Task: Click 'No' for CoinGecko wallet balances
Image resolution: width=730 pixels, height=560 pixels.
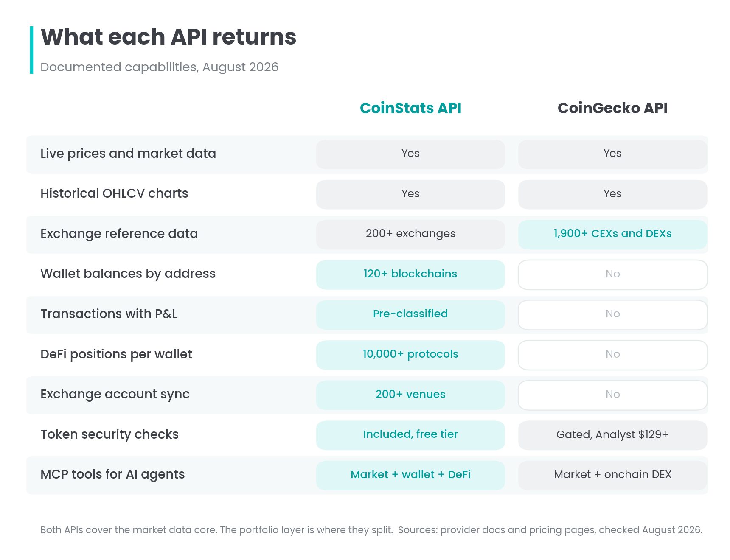Action: pyautogui.click(x=612, y=274)
